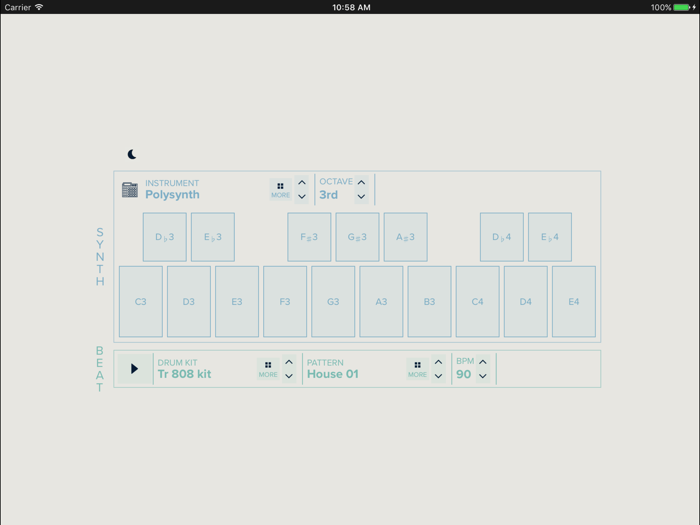Play the A♯3 key
The image size is (700, 525).
406,237
